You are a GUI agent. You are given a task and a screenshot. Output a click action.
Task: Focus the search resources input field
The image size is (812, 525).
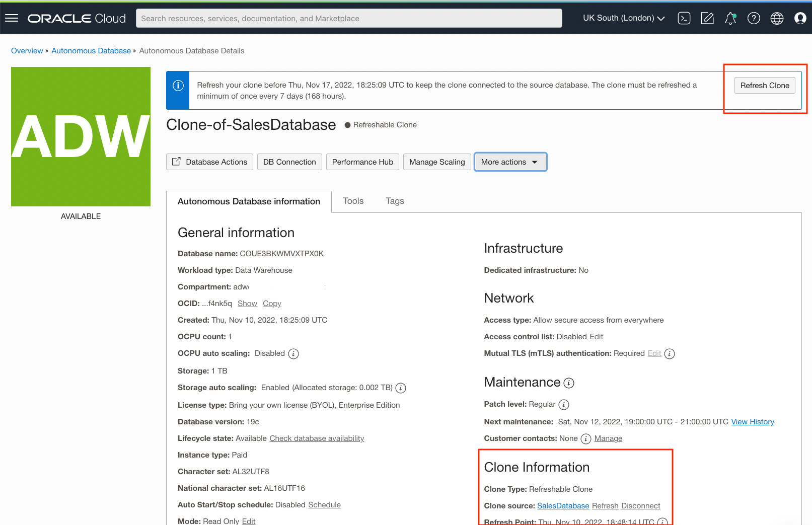tap(349, 18)
